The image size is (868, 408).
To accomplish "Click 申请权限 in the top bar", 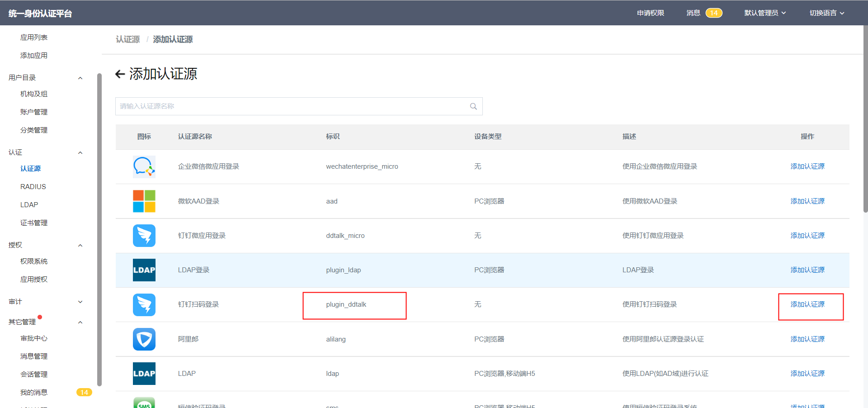I will point(651,13).
